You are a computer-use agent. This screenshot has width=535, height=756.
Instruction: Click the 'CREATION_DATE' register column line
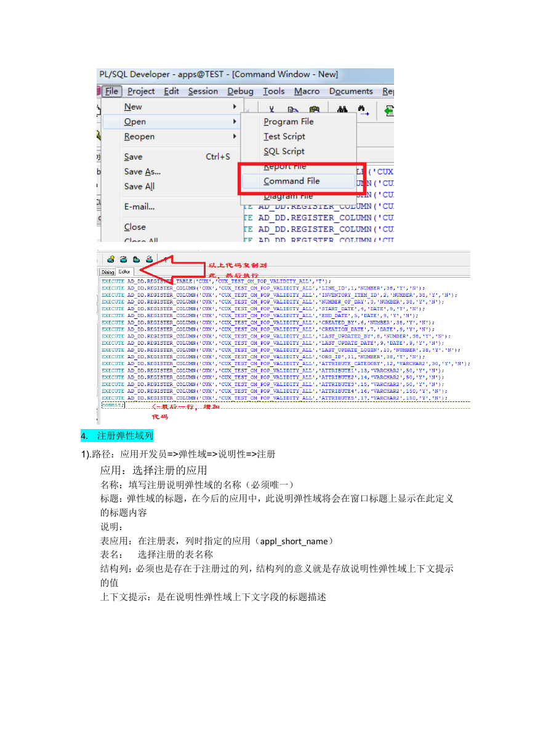[x=268, y=329]
